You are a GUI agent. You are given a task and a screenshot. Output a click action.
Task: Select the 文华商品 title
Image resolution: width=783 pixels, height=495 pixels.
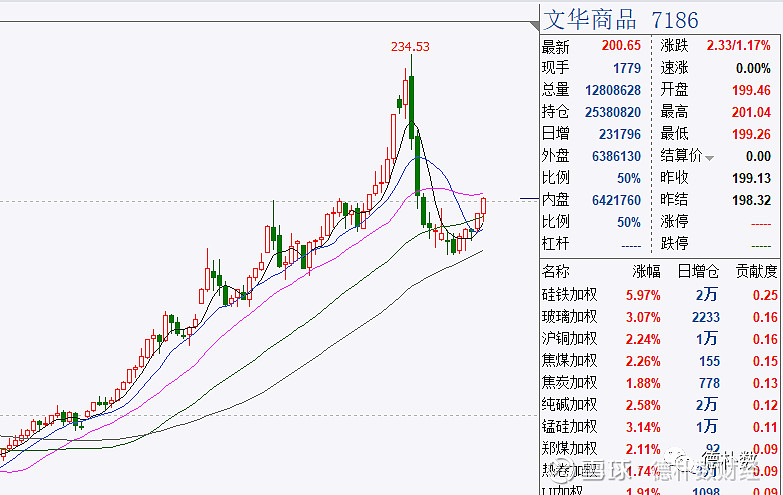point(590,20)
